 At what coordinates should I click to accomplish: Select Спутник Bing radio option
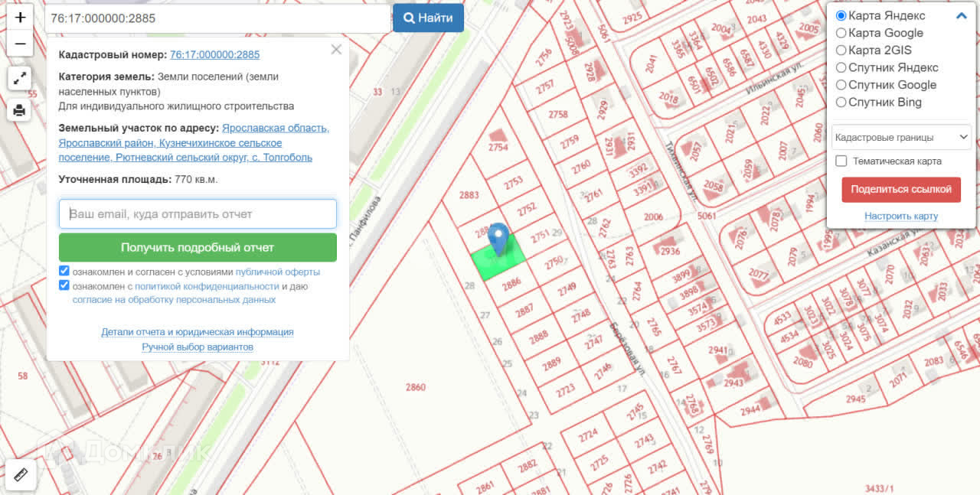(841, 103)
